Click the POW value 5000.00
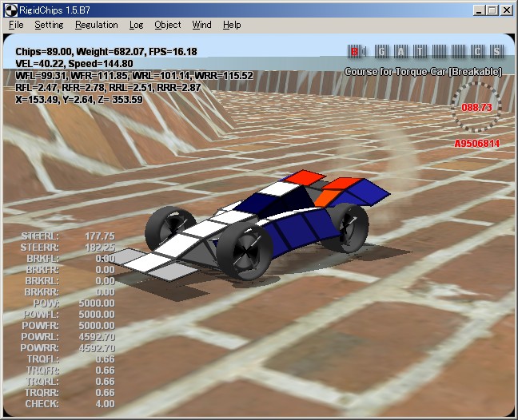 coord(97,303)
